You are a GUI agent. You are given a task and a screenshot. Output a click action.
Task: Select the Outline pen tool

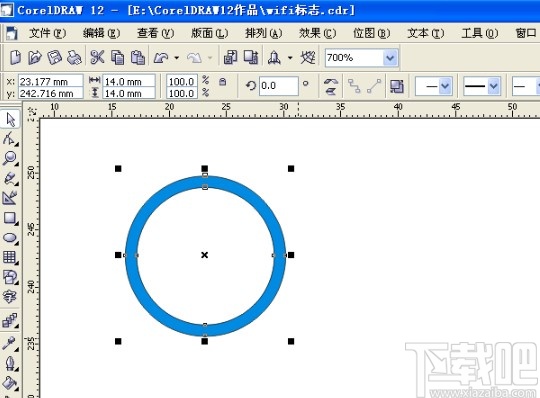click(x=10, y=363)
